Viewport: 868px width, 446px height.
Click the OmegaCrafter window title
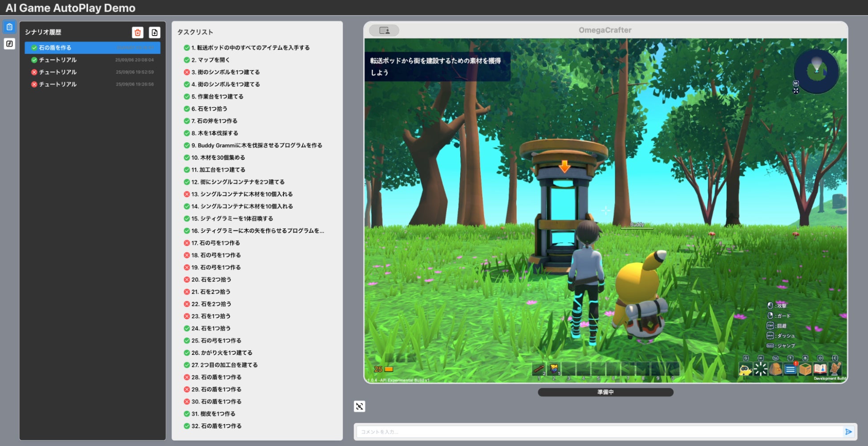605,30
